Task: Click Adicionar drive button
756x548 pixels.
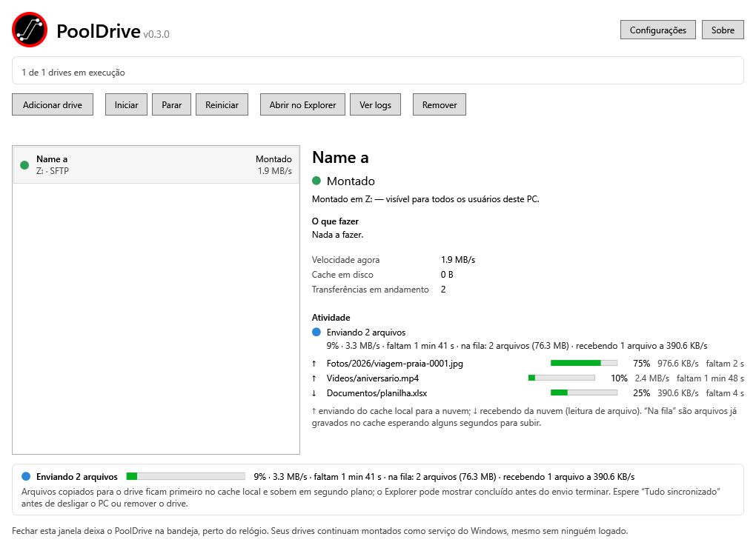Action: click(53, 104)
